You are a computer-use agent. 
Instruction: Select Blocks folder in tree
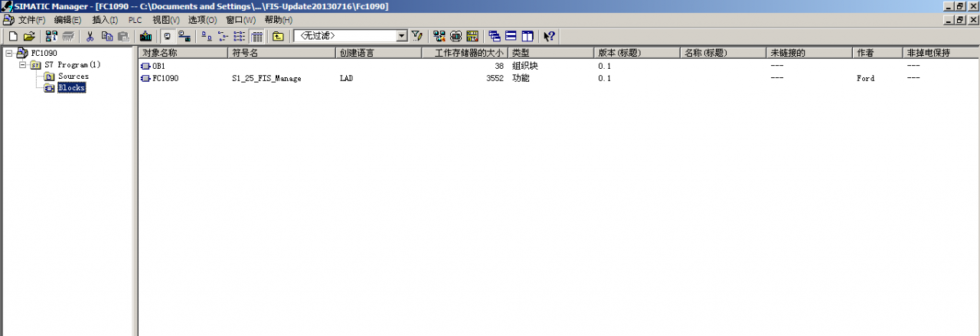tap(71, 88)
